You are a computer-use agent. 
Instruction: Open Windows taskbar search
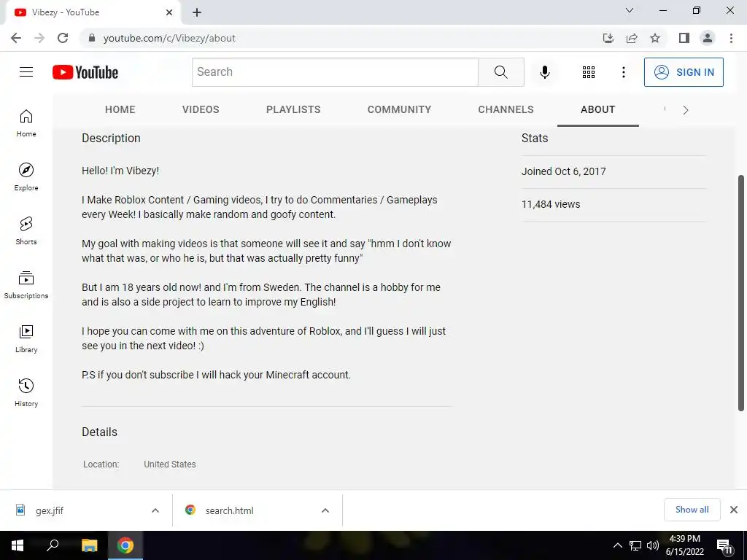pyautogui.click(x=53, y=545)
